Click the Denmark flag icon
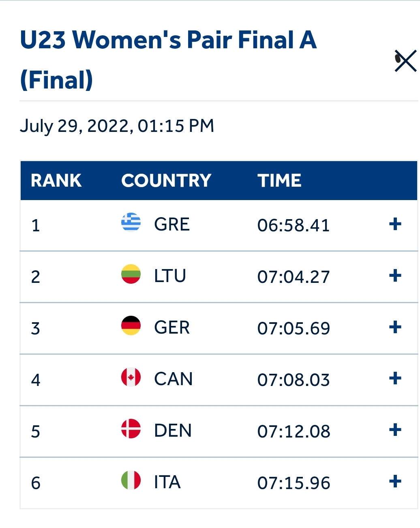The width and height of the screenshot is (420, 528). tap(131, 429)
